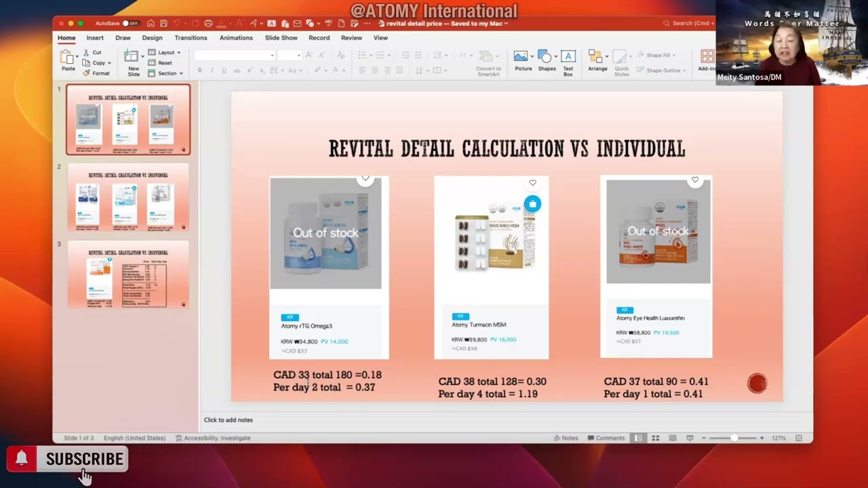Switch to Reading view in status bar
868x488 pixels.
[x=673, y=438]
